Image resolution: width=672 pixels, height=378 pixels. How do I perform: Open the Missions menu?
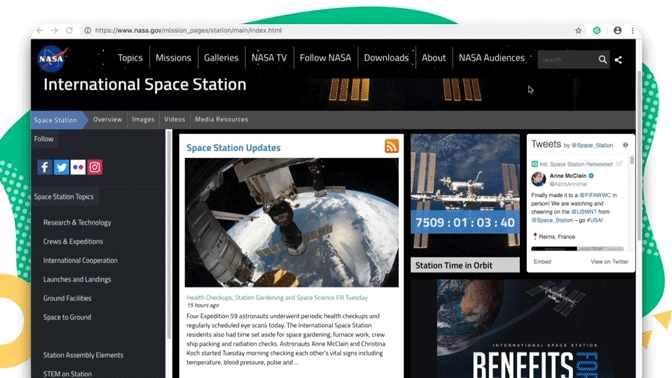coord(173,58)
